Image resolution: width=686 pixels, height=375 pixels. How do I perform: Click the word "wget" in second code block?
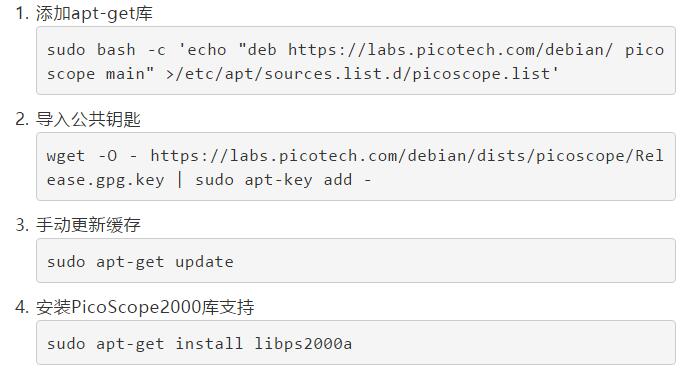point(66,156)
